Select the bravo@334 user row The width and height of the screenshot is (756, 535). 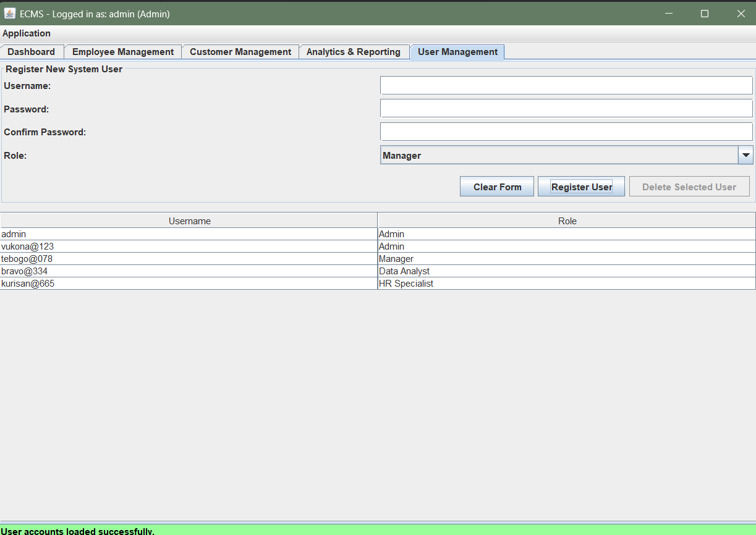185,271
